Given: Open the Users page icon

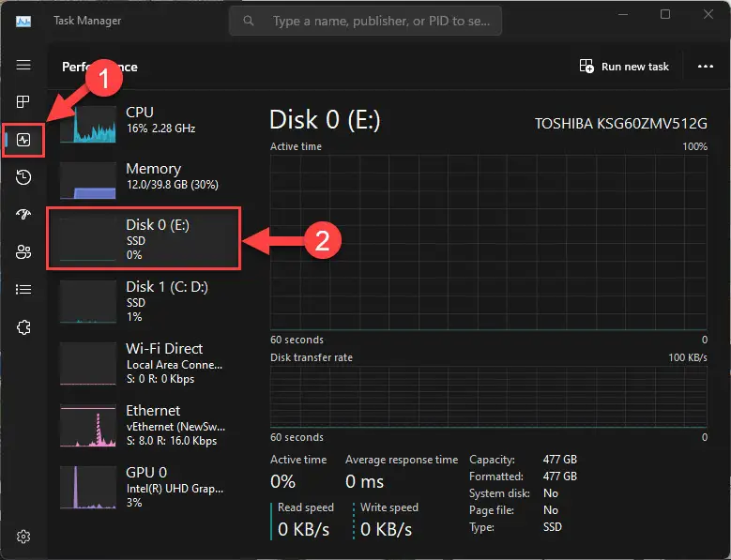Looking at the screenshot, I should pyautogui.click(x=23, y=252).
